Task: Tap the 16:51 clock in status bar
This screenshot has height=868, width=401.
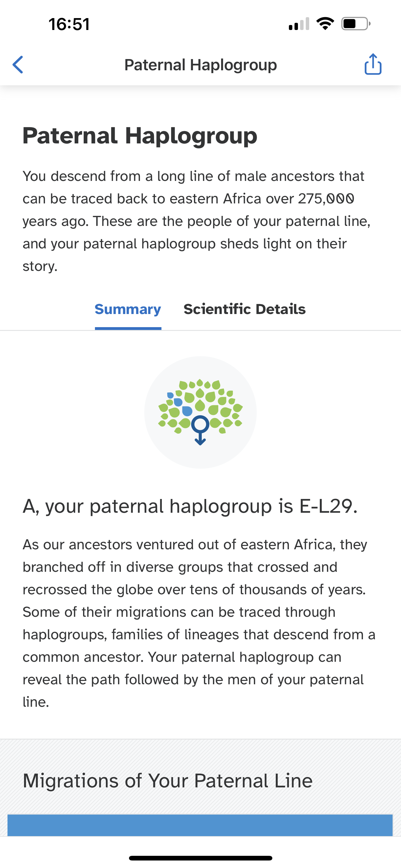Action: point(69,24)
